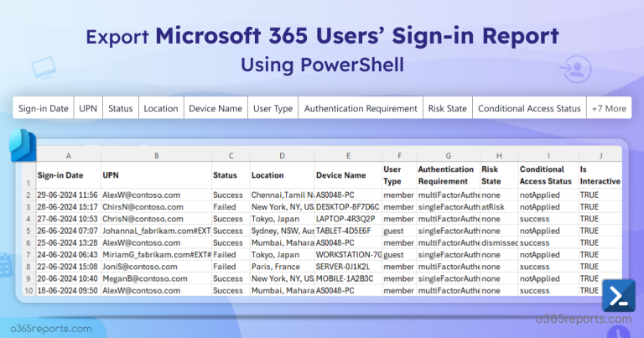Click the 'Is Interactive' header cell
This screenshot has height=338, width=644.
coord(600,175)
